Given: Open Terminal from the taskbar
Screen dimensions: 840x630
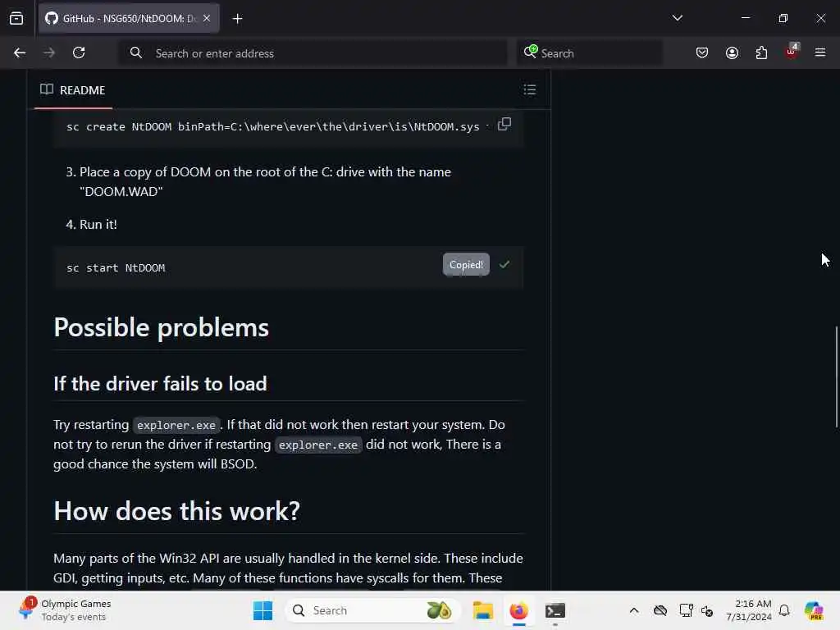Looking at the screenshot, I should (555, 610).
